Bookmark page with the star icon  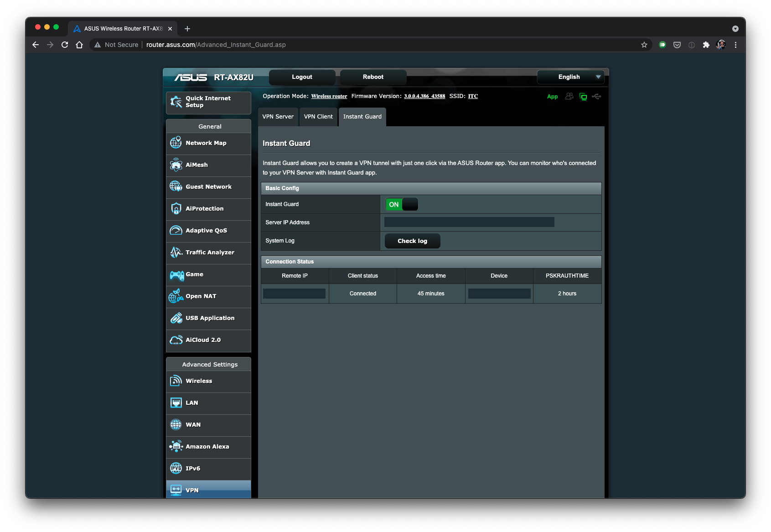coord(644,45)
